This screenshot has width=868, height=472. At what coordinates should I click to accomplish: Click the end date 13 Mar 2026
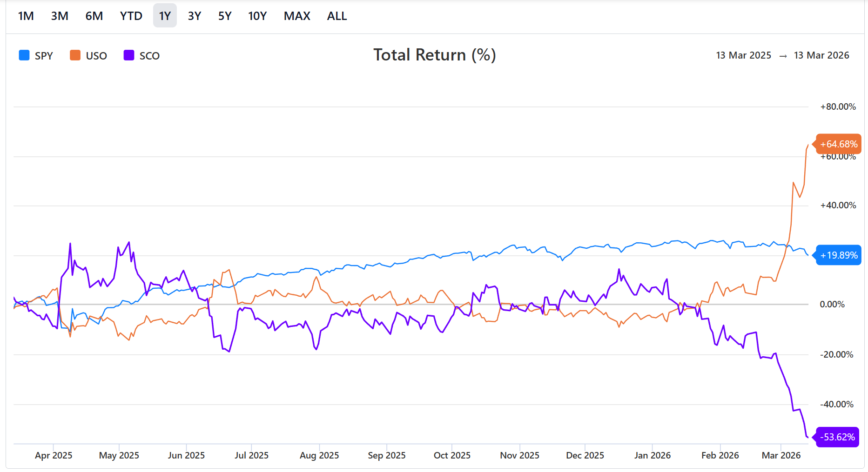point(821,55)
